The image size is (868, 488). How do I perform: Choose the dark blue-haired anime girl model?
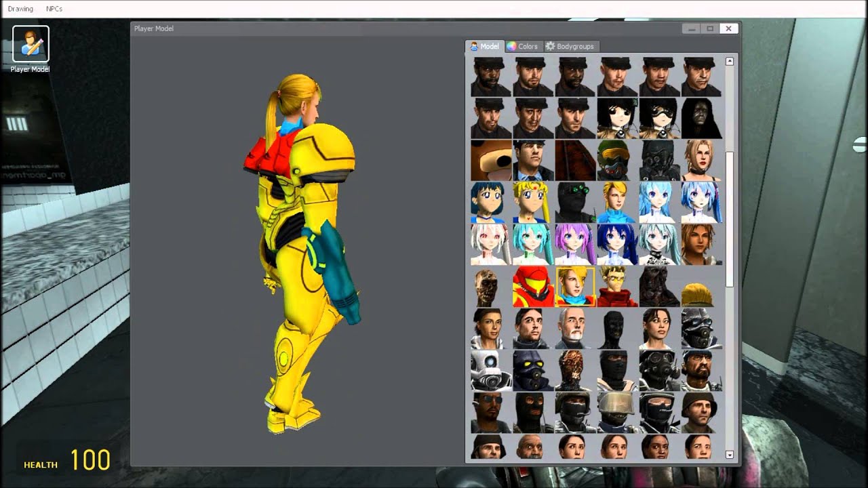point(617,244)
